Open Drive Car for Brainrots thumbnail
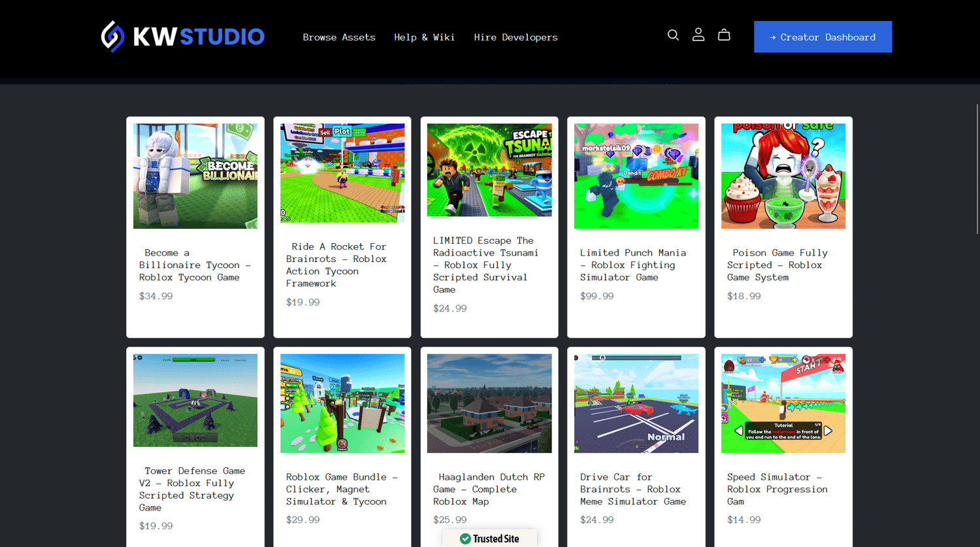 click(636, 403)
